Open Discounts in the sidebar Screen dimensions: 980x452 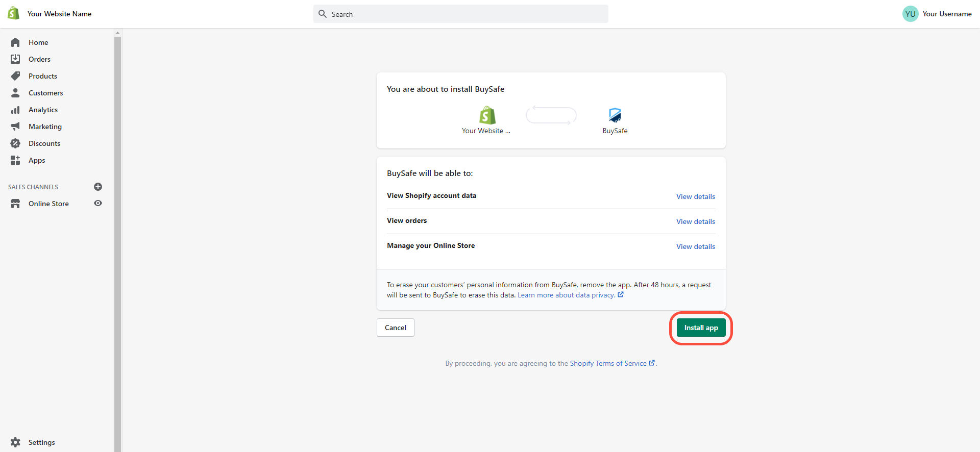point(44,143)
